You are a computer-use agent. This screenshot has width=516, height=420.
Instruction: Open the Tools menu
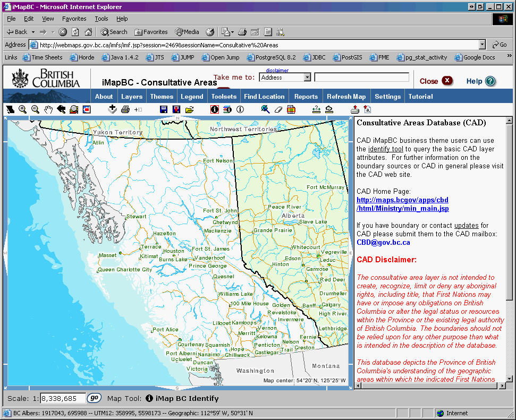point(101,19)
